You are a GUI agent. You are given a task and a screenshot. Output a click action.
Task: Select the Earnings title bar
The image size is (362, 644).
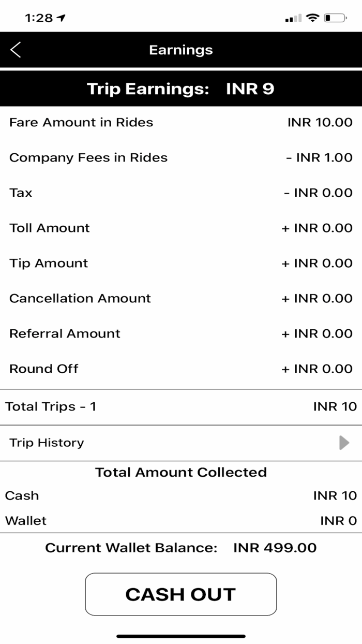(x=181, y=50)
